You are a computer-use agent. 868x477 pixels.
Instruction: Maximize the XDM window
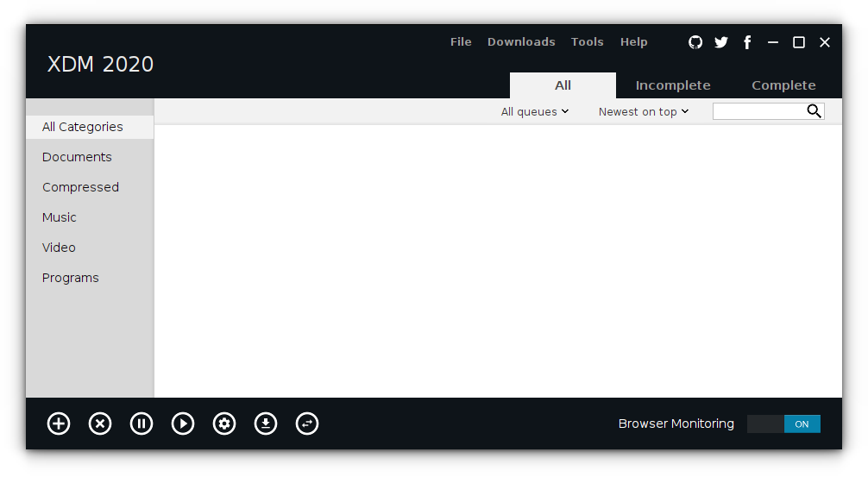coord(799,42)
